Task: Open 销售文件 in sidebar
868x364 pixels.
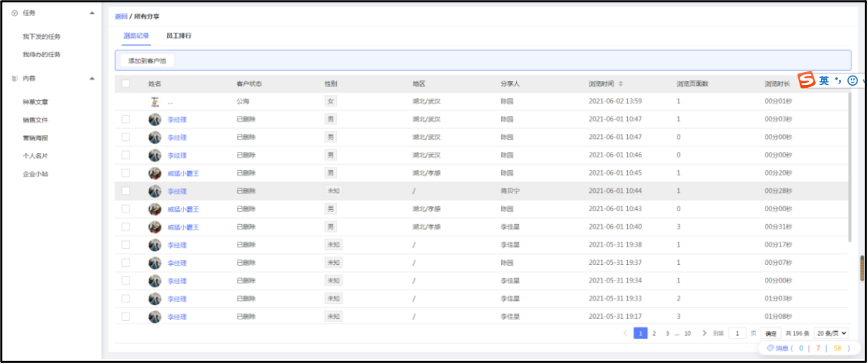Action: click(35, 120)
